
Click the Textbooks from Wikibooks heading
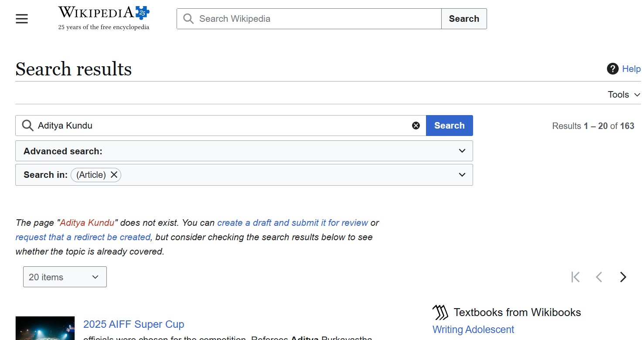click(x=517, y=312)
